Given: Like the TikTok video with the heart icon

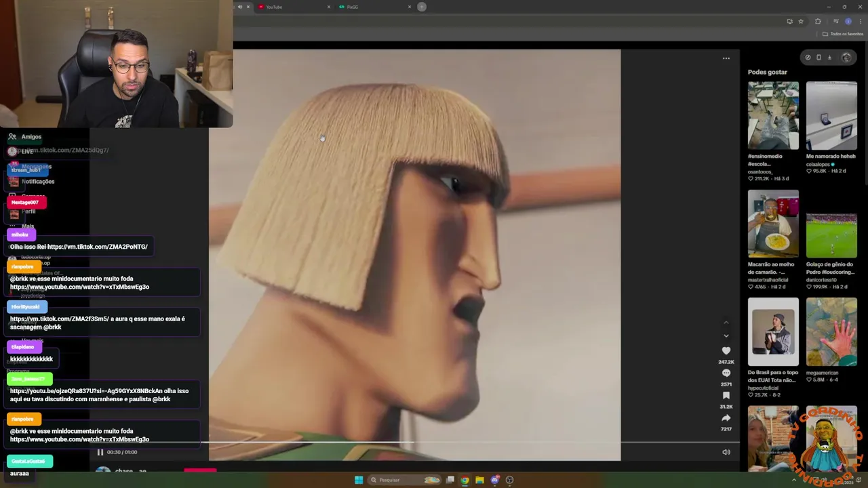Looking at the screenshot, I should (726, 350).
